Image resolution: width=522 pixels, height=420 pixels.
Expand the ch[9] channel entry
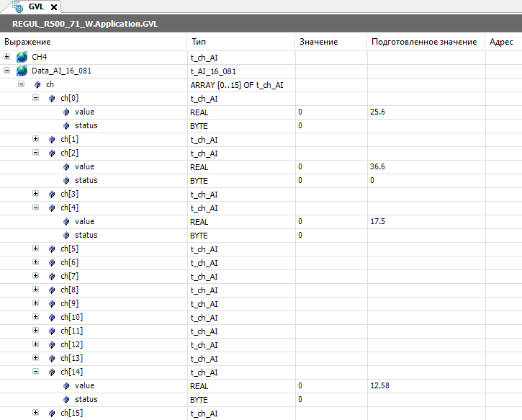coord(36,303)
